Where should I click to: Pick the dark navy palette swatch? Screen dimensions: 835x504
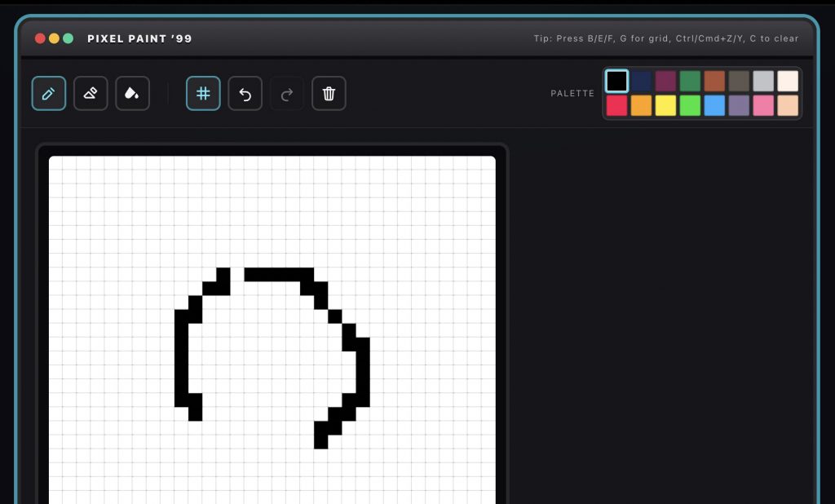click(642, 81)
